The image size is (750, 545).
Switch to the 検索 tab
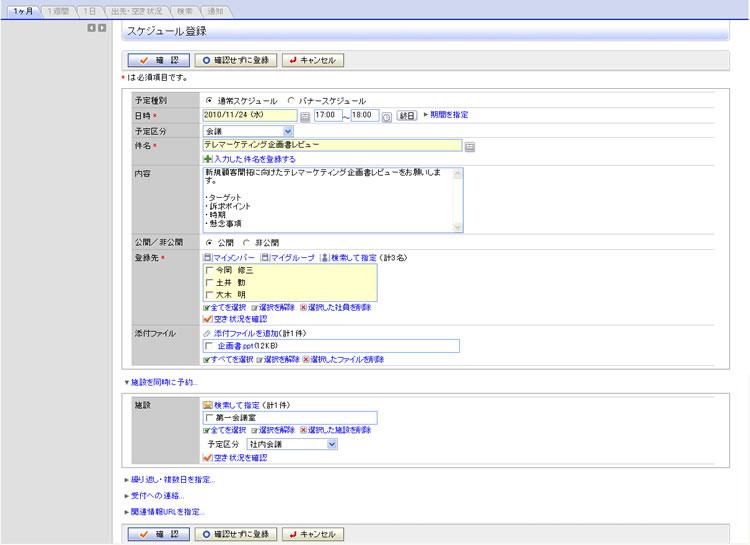coord(185,11)
